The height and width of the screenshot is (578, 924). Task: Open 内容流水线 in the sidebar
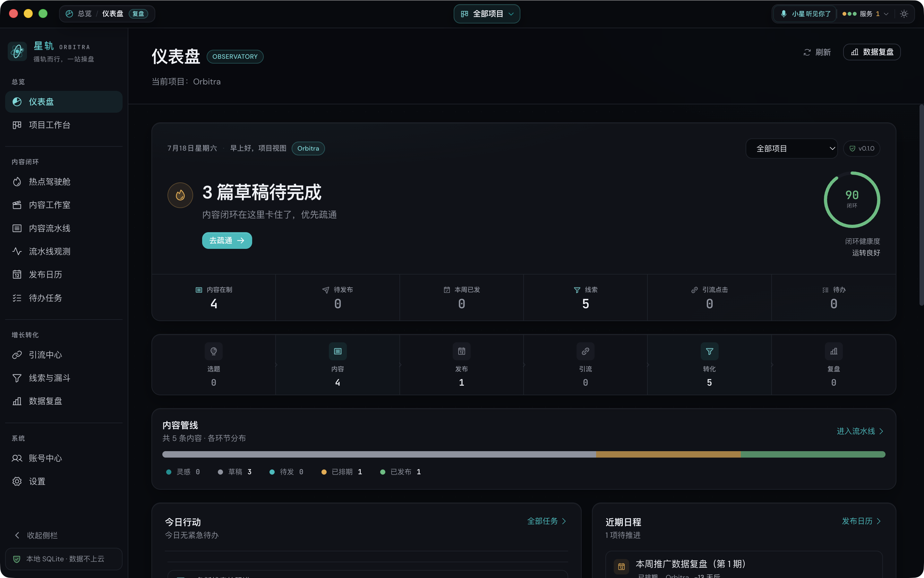coord(64,228)
